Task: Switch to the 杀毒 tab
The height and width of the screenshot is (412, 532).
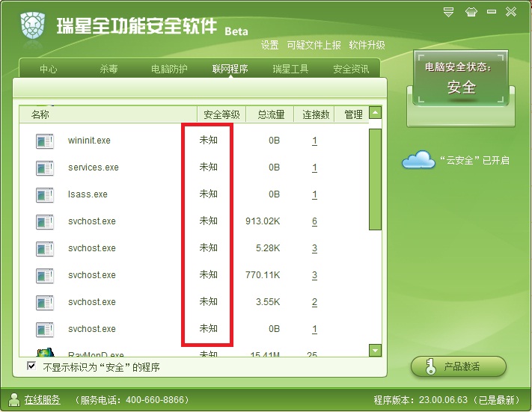Action: tap(108, 70)
